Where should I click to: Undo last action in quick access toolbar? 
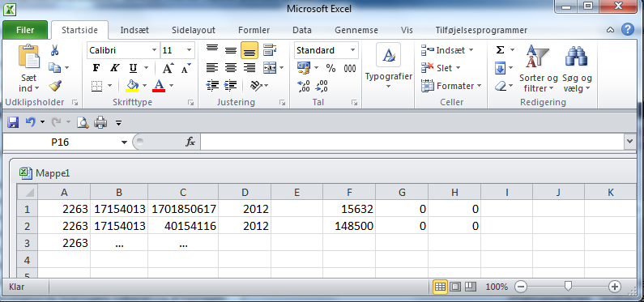[x=31, y=122]
